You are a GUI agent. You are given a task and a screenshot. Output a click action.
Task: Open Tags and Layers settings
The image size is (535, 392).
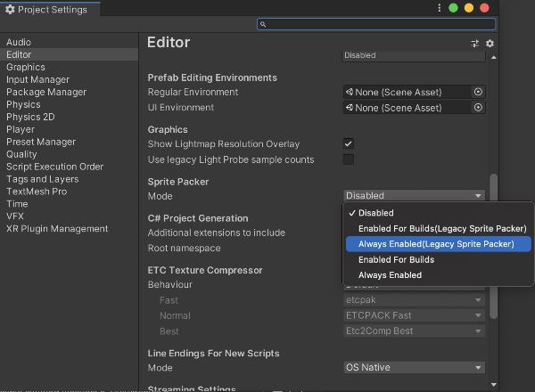(69, 179)
